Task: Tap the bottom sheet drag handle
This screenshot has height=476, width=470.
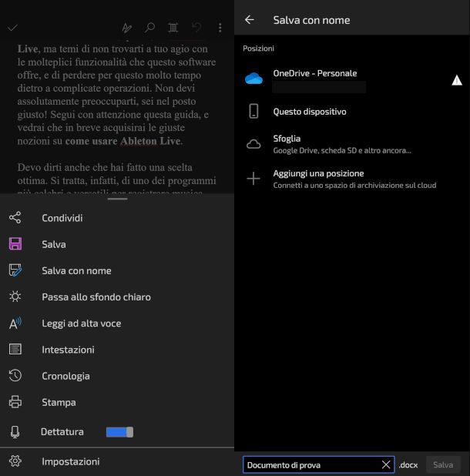Action: click(x=117, y=199)
